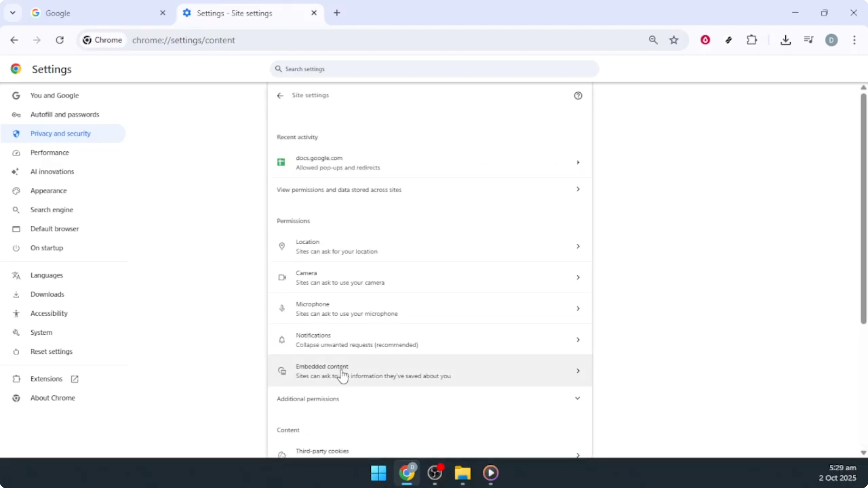The height and width of the screenshot is (488, 868).
Task: Click the back arrow beside Site settings
Action: coord(280,96)
